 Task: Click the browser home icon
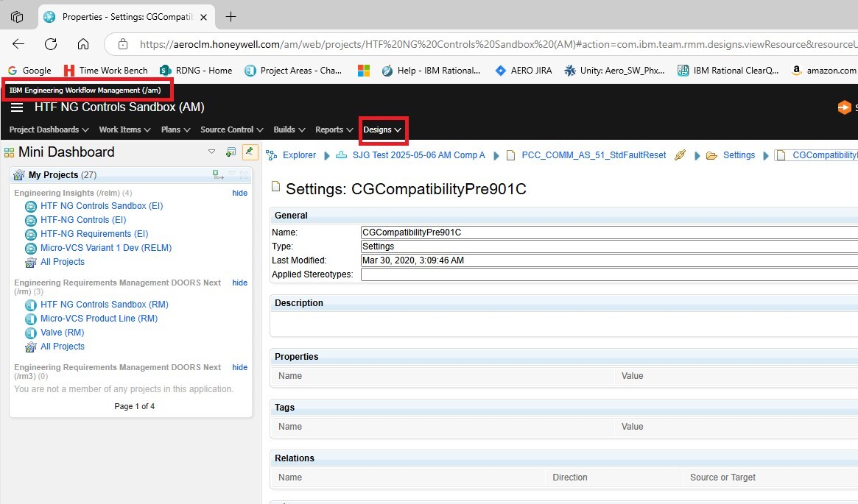coord(83,43)
